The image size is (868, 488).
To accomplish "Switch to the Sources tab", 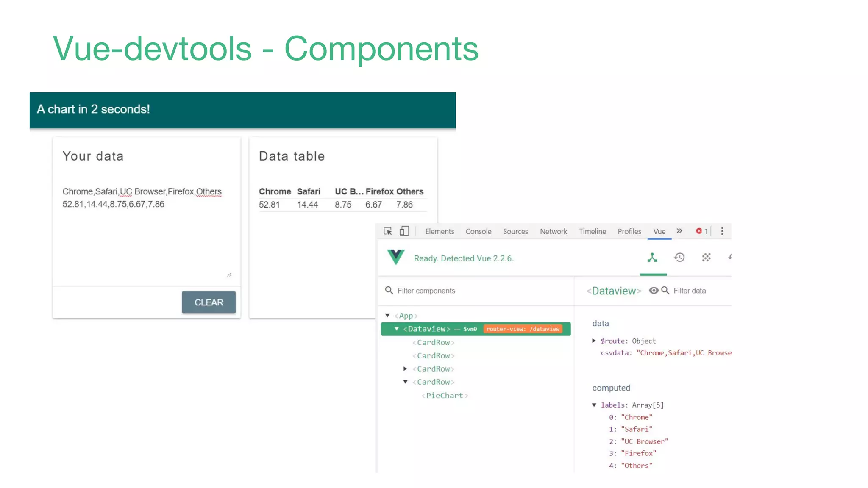I will point(515,231).
